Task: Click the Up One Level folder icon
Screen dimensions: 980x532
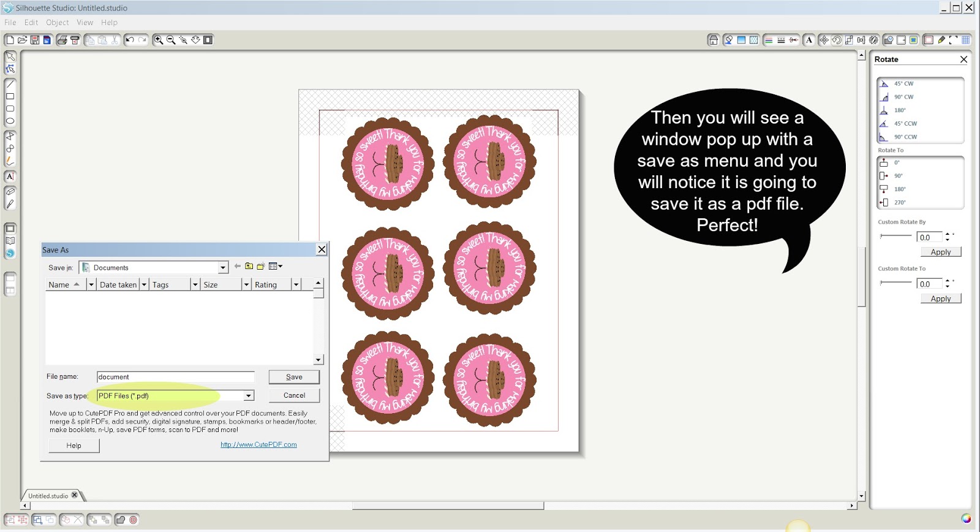Action: click(x=249, y=266)
